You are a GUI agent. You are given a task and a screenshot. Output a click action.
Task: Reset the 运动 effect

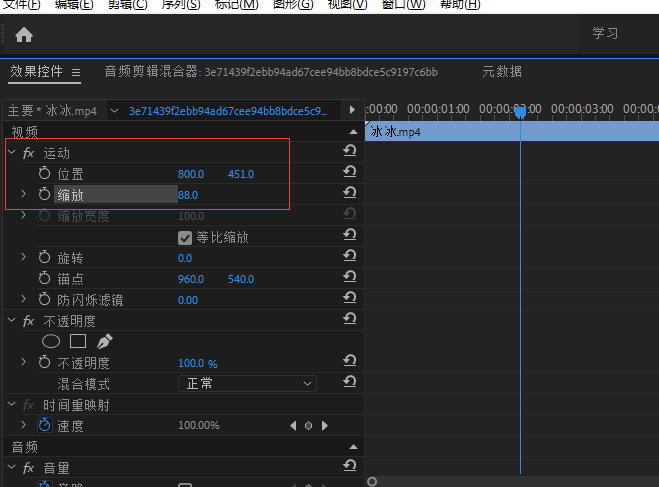(350, 150)
